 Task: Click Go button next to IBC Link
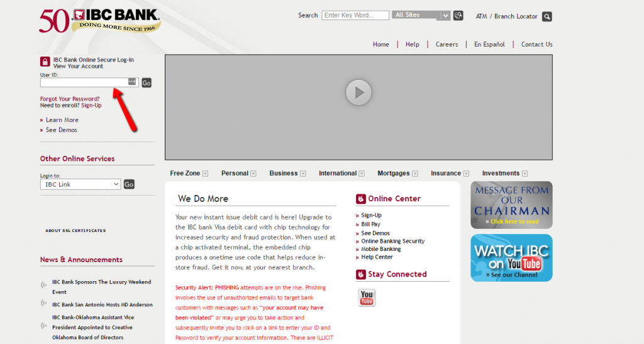tap(129, 184)
